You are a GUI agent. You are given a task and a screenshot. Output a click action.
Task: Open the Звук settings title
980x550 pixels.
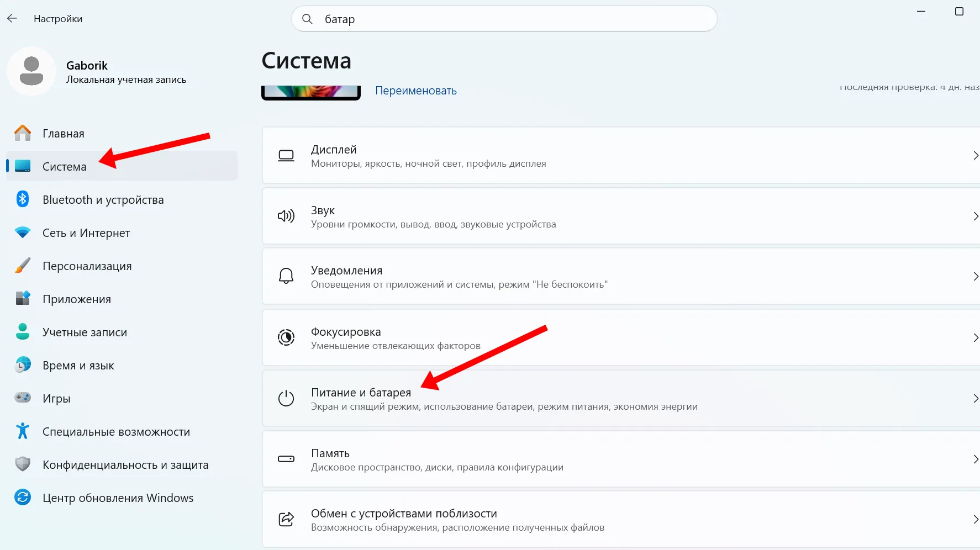pyautogui.click(x=323, y=210)
